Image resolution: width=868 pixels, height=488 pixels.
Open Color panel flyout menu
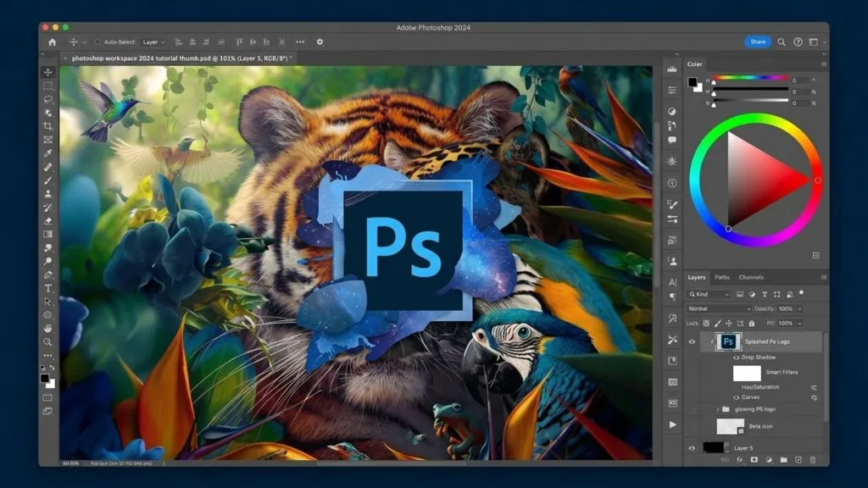824,64
